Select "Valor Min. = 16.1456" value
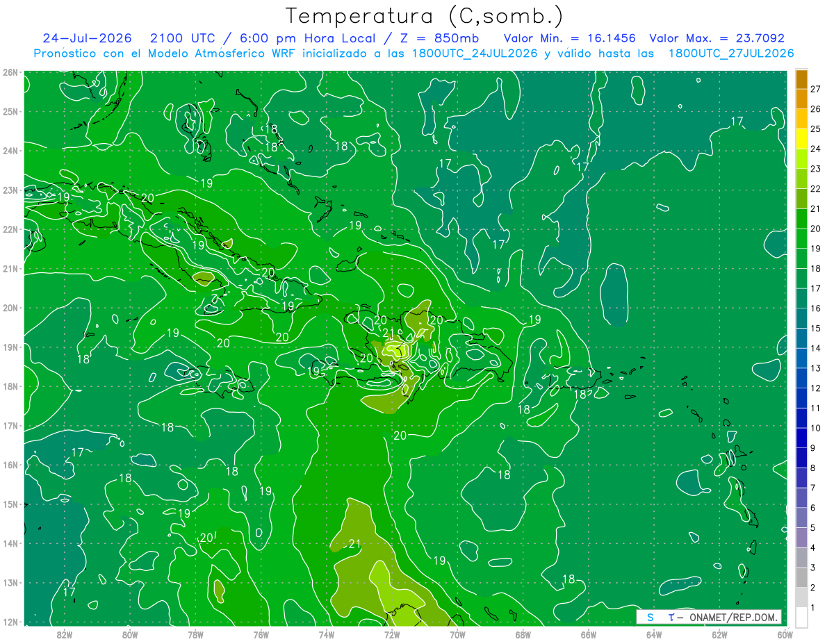Screen dimensions: 834x644 click(x=571, y=38)
